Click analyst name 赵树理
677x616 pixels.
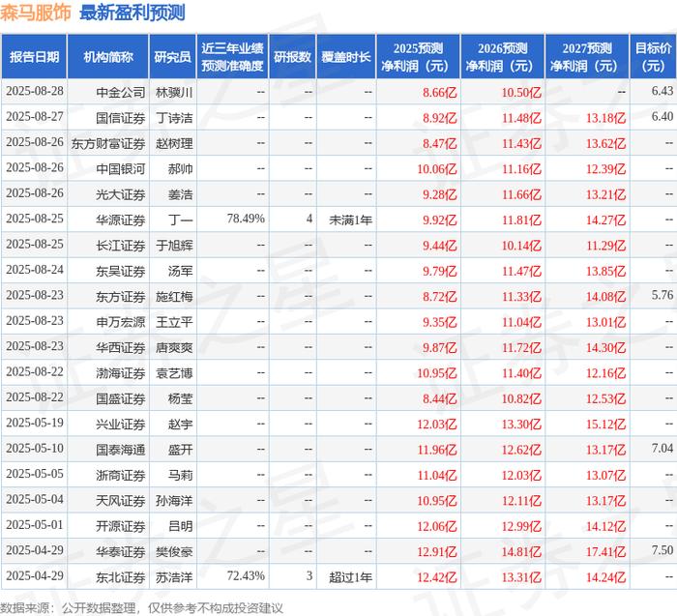pos(174,143)
